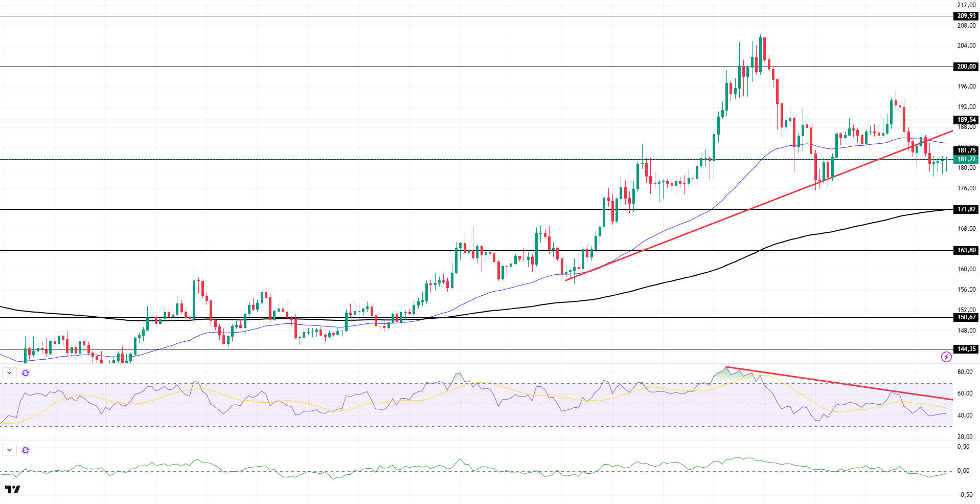
Task: Open the TradingView logo link
Action: (x=13, y=489)
